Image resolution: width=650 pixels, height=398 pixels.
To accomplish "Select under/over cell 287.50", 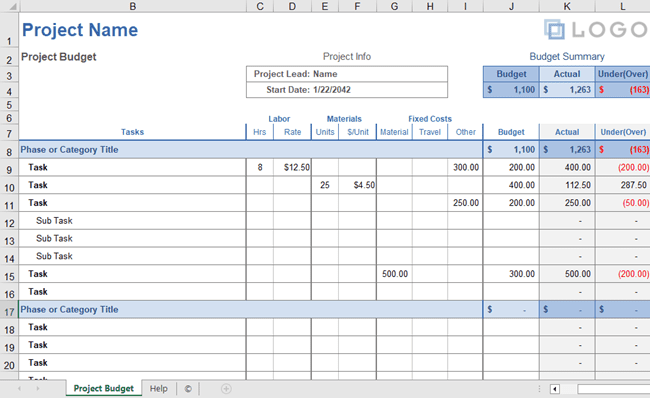I will point(623,185).
